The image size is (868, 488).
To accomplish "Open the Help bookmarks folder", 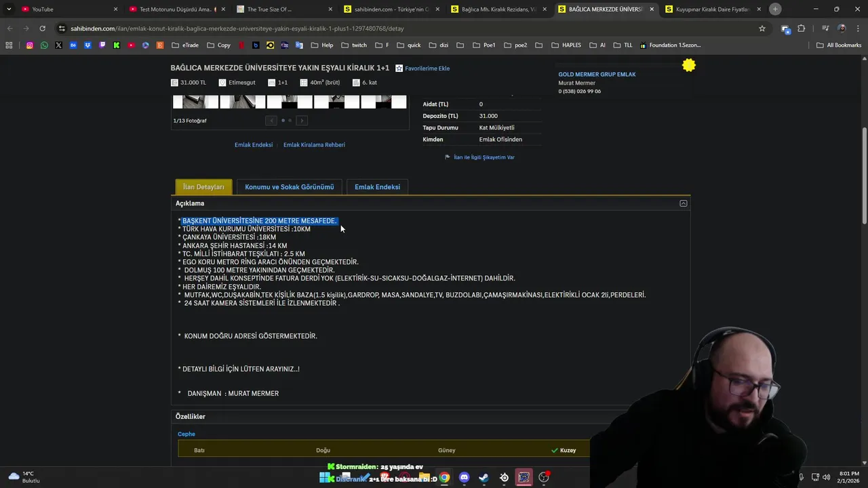I will point(322,45).
